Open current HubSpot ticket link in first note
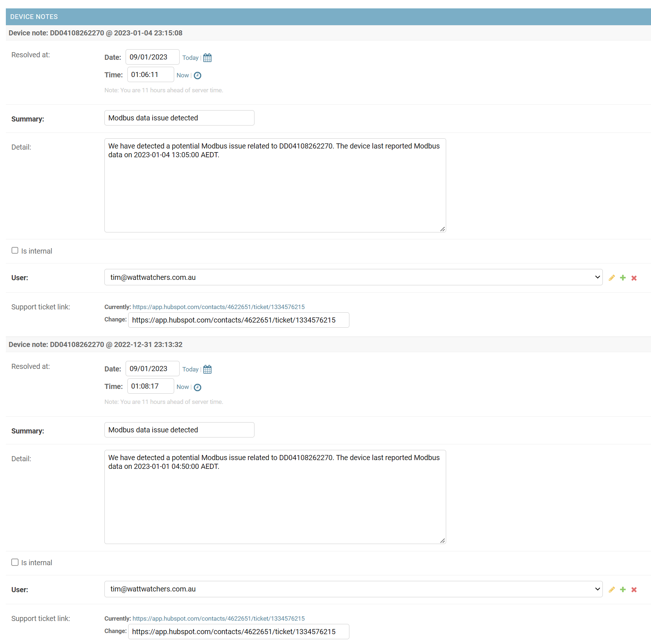Image resolution: width=651 pixels, height=644 pixels. point(218,307)
